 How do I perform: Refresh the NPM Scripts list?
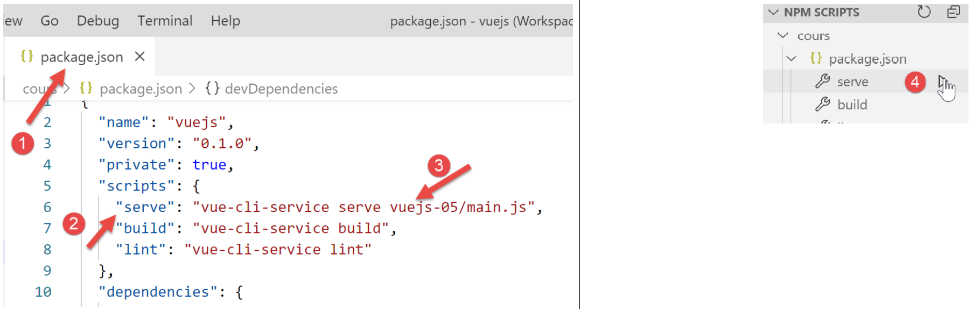click(x=924, y=12)
